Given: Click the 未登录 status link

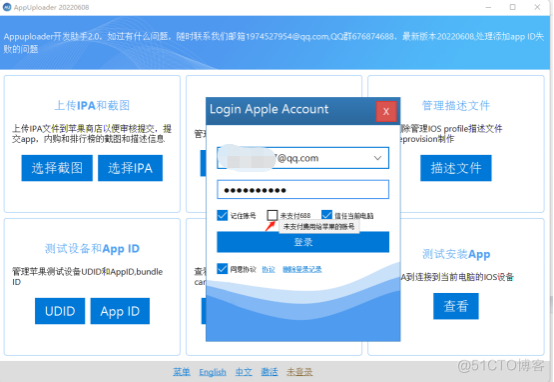Looking at the screenshot, I should click(299, 372).
